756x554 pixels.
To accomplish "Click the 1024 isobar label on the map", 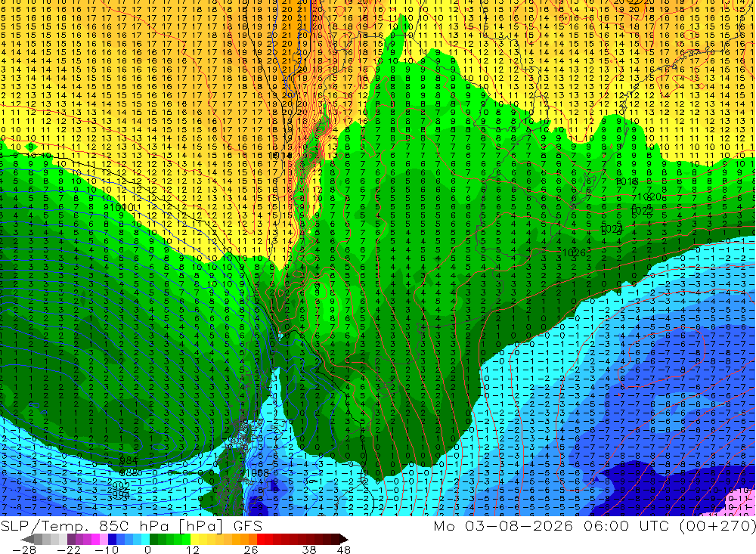I will 612,229.
